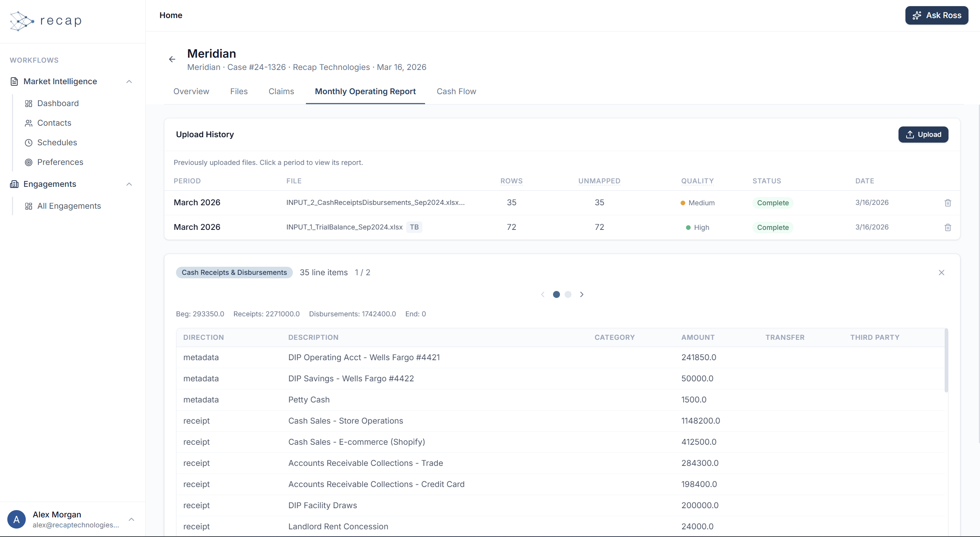The height and width of the screenshot is (537, 980).
Task: Collapse the Market Intelligence section
Action: [x=129, y=81]
